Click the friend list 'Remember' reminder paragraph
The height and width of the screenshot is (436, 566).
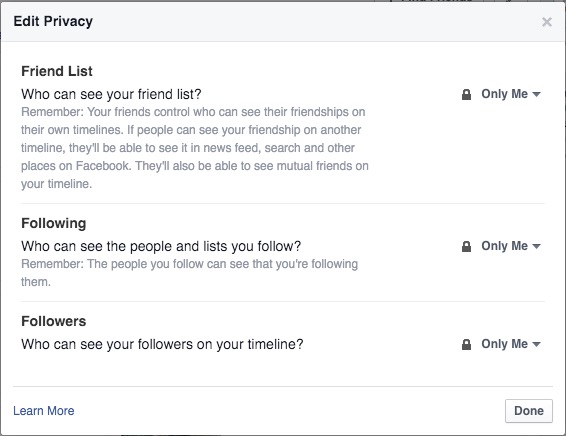[195, 148]
